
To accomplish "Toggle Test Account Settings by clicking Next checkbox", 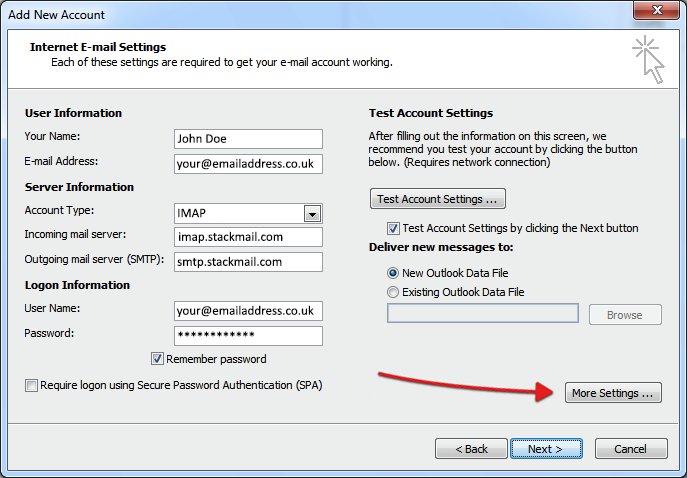I will 393,228.
